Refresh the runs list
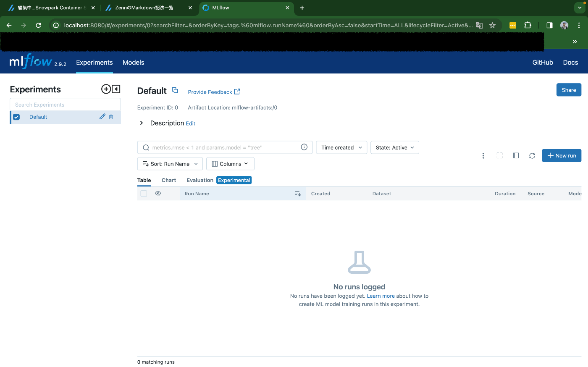 click(532, 156)
